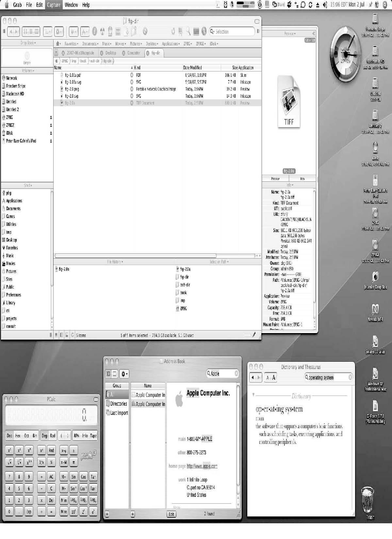This screenshot has height=539, width=392.
Task: Open the Apple menu icon
Action: (x=6, y=5)
